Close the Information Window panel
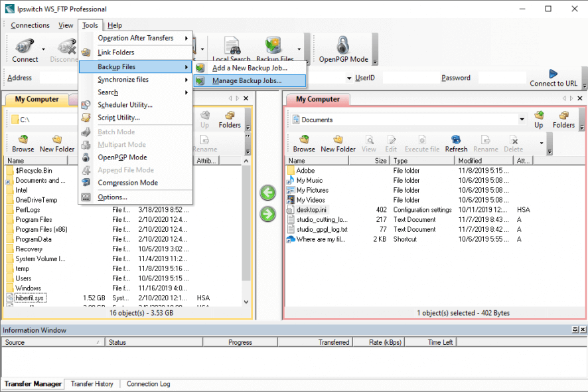Image resolution: width=588 pixels, height=392 pixels. [583, 330]
